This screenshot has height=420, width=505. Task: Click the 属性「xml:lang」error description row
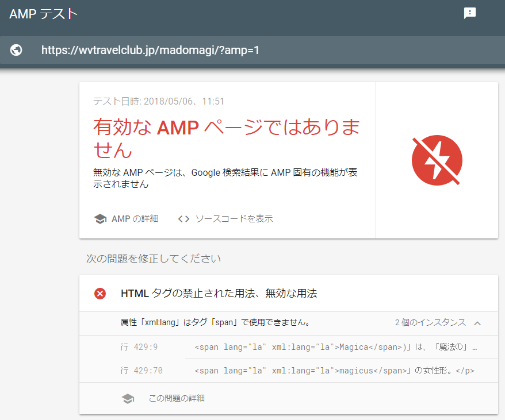pyautogui.click(x=289, y=323)
